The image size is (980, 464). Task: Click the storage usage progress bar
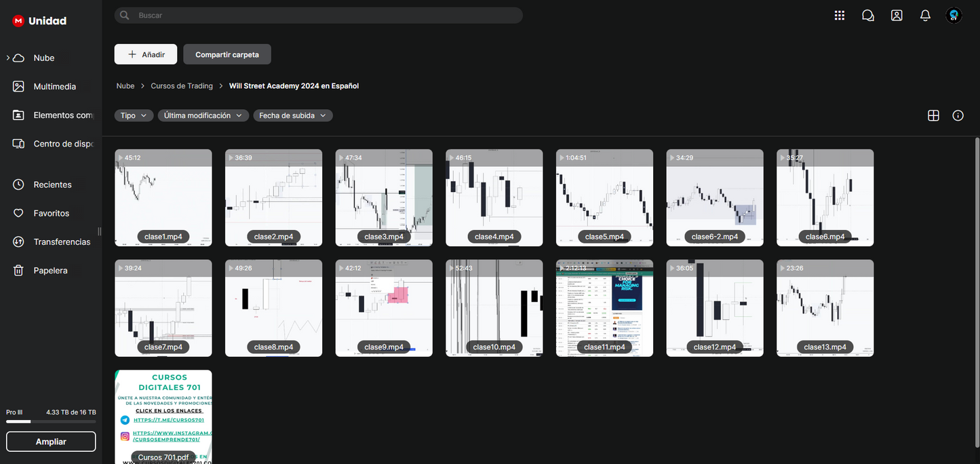51,421
